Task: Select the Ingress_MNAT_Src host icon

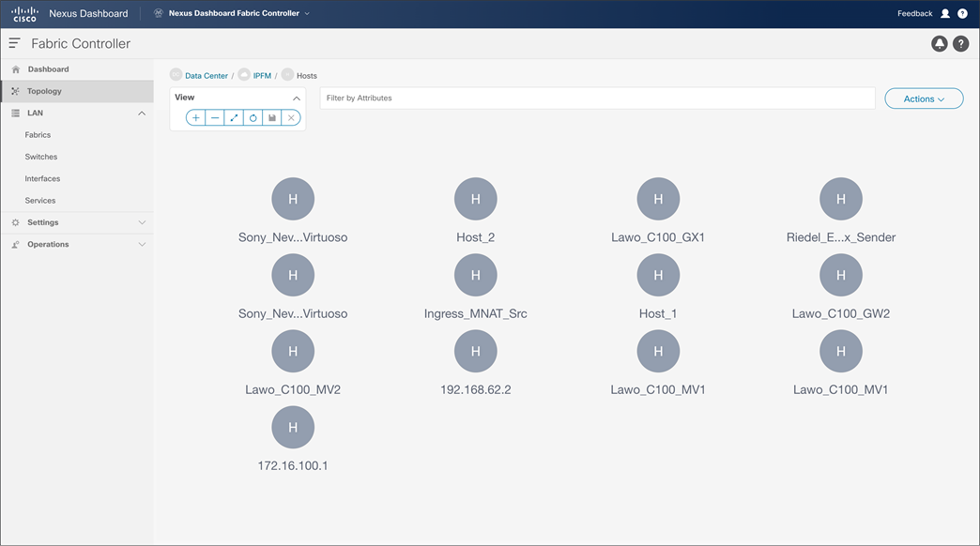Action: coord(476,275)
